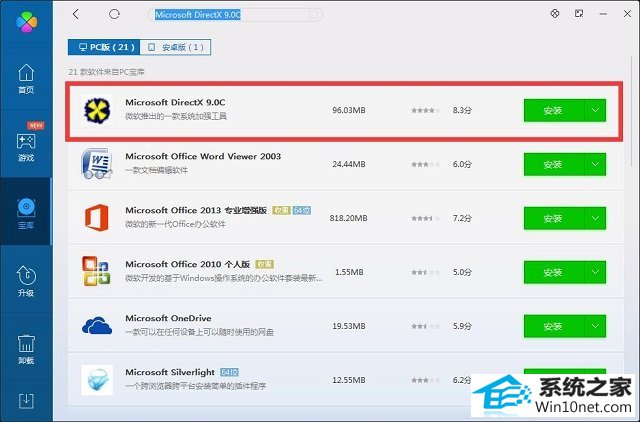
Task: Click the 8.3分 score text
Action: coord(462,110)
